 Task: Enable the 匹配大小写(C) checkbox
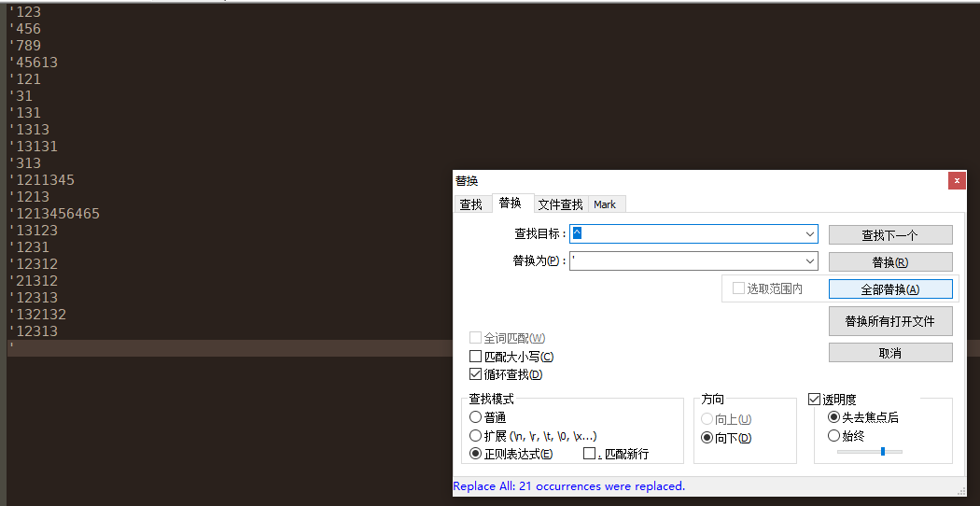point(475,357)
